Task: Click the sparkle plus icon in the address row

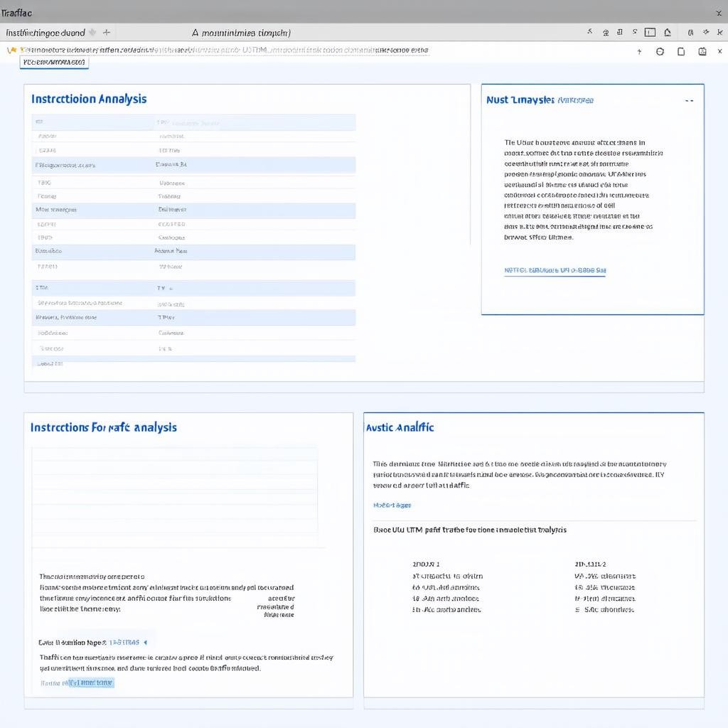Action: pyautogui.click(x=639, y=51)
